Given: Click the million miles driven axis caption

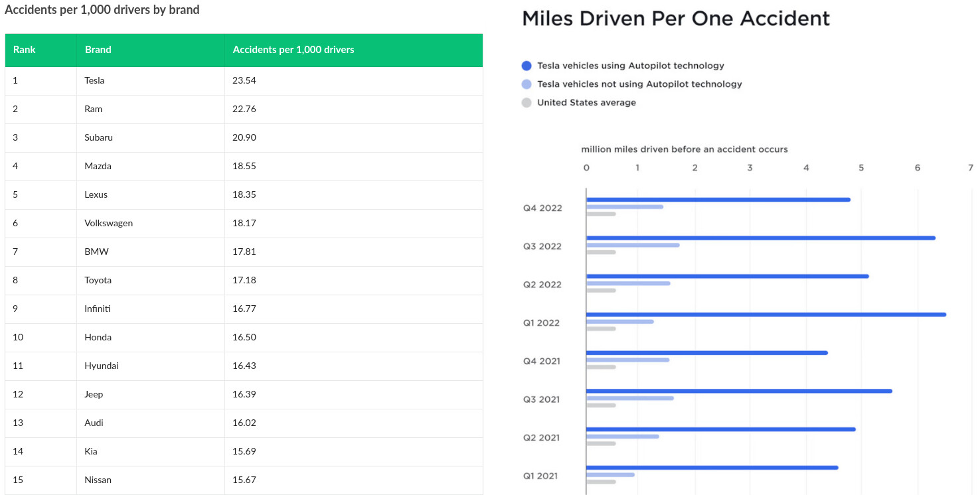Looking at the screenshot, I should pyautogui.click(x=685, y=149).
